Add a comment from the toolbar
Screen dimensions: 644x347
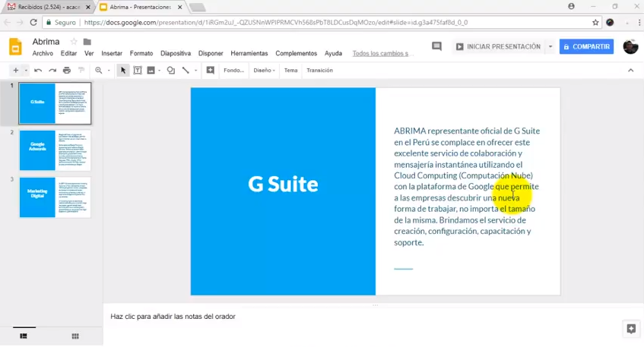coord(211,71)
